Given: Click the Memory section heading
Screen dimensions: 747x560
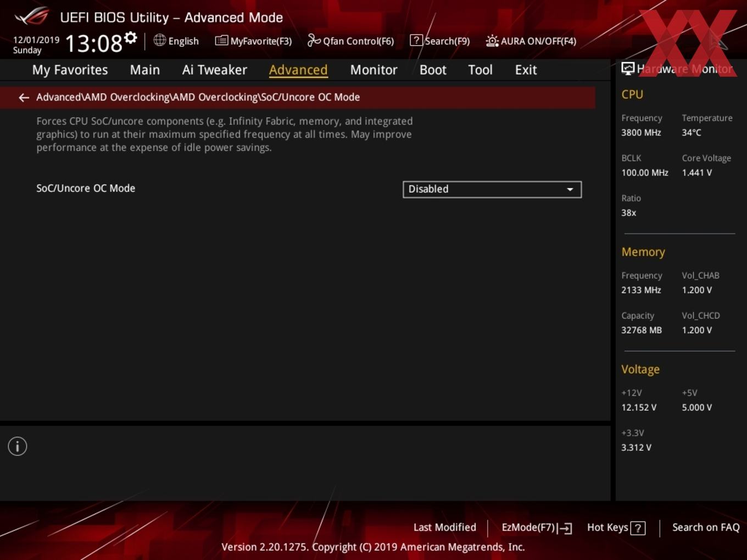Looking at the screenshot, I should point(643,252).
